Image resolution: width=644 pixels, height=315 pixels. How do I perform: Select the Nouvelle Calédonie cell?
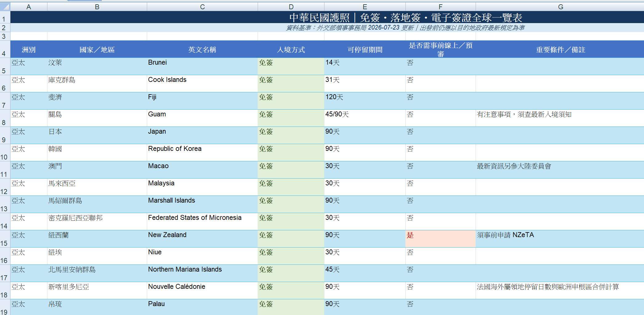pos(202,290)
